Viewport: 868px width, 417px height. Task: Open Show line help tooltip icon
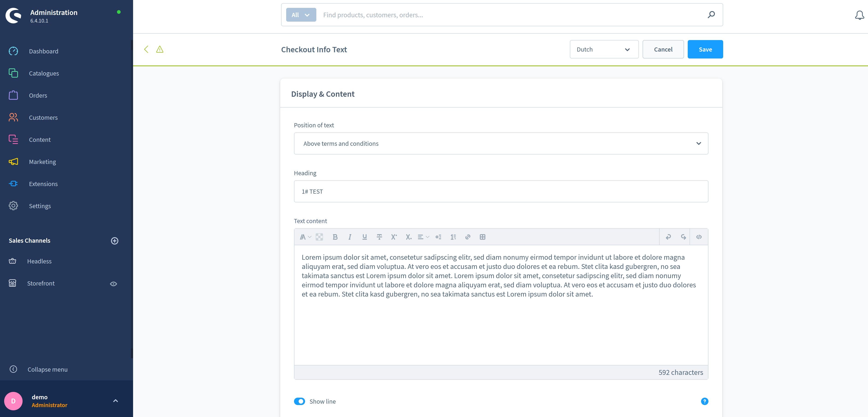[x=705, y=401]
